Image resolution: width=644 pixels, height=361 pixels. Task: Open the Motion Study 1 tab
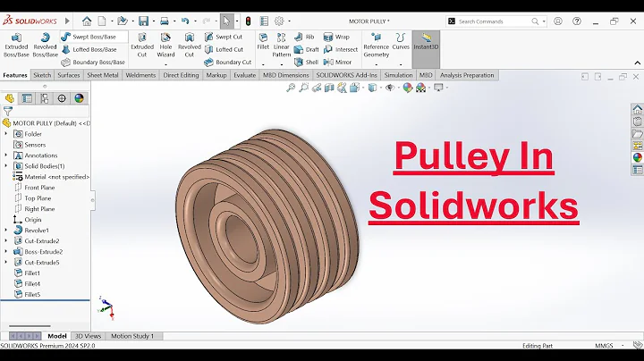[132, 336]
